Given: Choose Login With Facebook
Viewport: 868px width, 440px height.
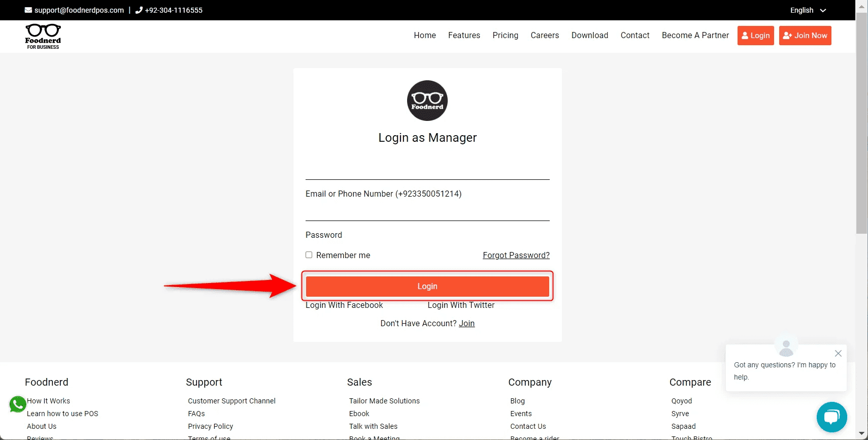Looking at the screenshot, I should click(344, 305).
